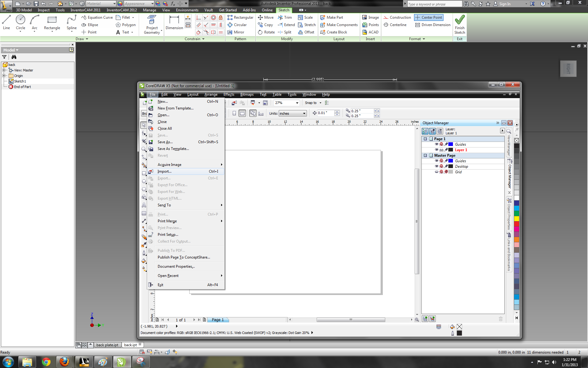Click the blue color swatch of Page 1 Guides

click(x=451, y=144)
